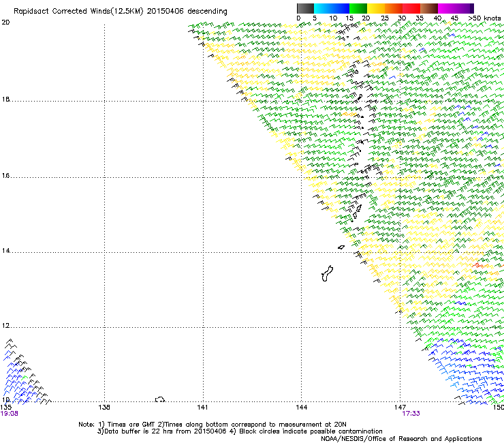The height and width of the screenshot is (443, 504).
Task: Click the latitude label 12
Action: point(5,326)
